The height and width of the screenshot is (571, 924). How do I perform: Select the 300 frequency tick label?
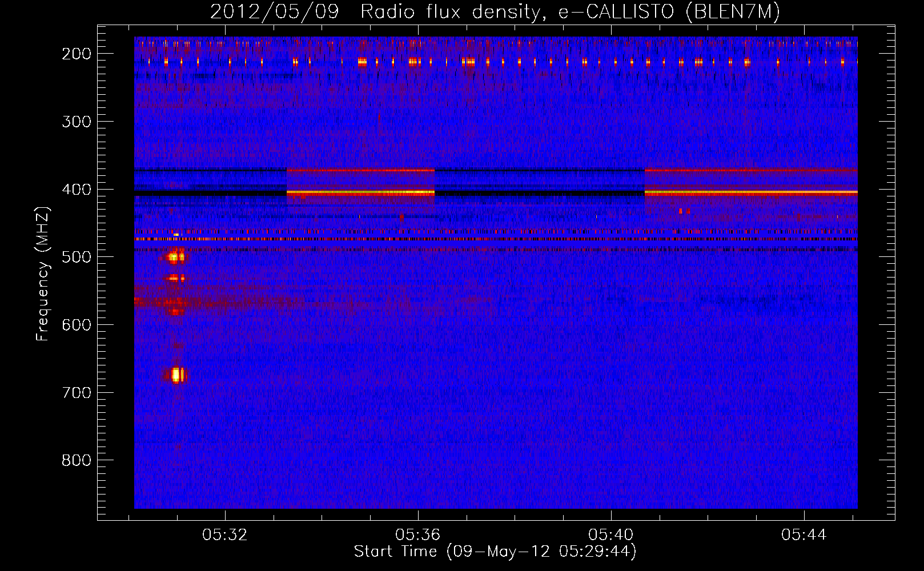point(77,122)
